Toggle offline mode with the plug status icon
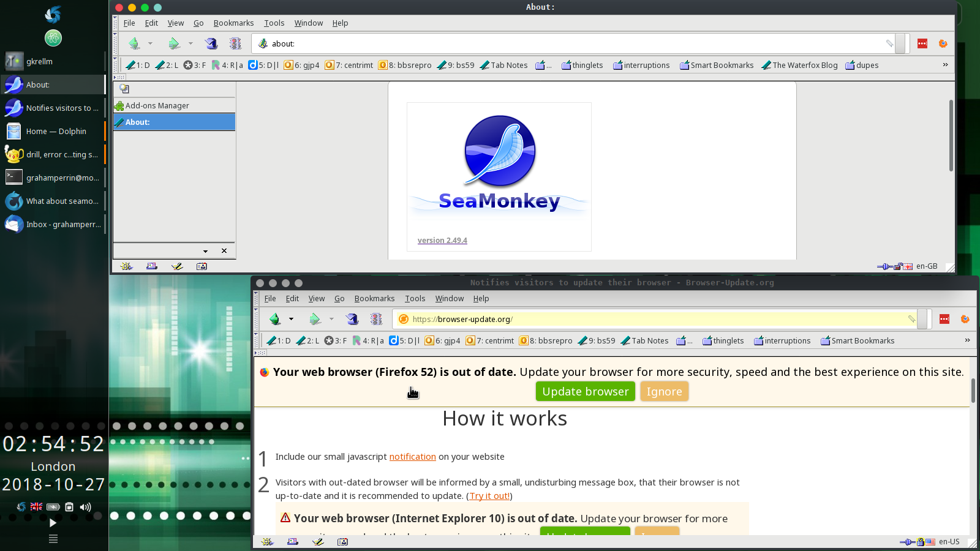The width and height of the screenshot is (980, 551). [x=884, y=268]
